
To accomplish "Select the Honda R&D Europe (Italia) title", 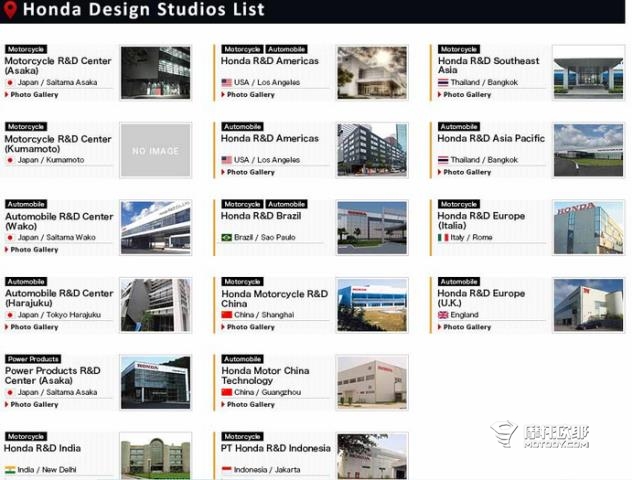I will click(x=481, y=220).
